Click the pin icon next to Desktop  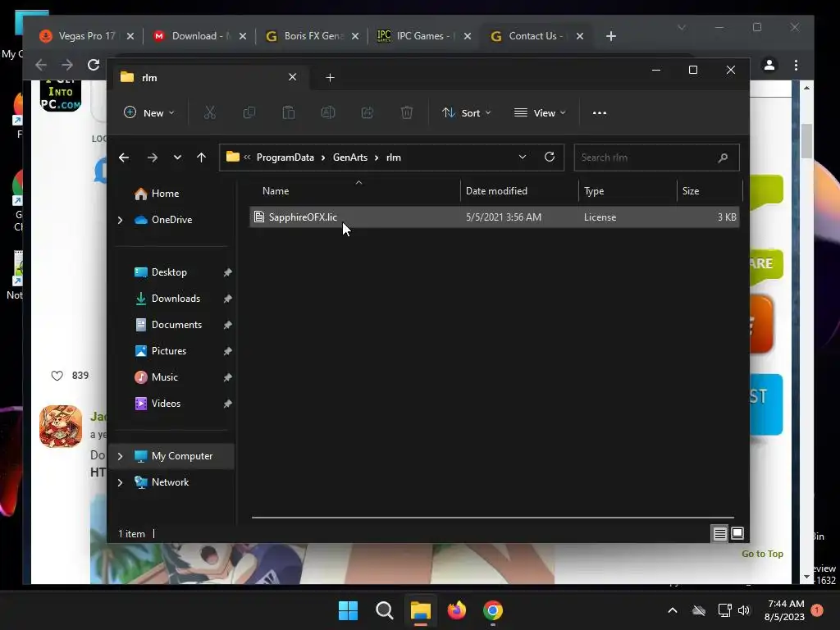pos(228,272)
